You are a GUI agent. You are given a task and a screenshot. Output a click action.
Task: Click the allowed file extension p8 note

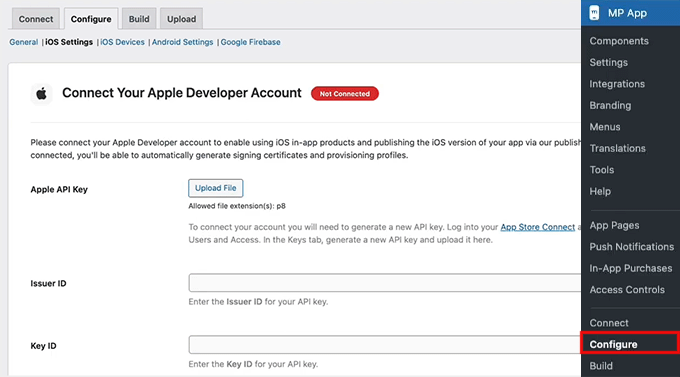pos(237,206)
